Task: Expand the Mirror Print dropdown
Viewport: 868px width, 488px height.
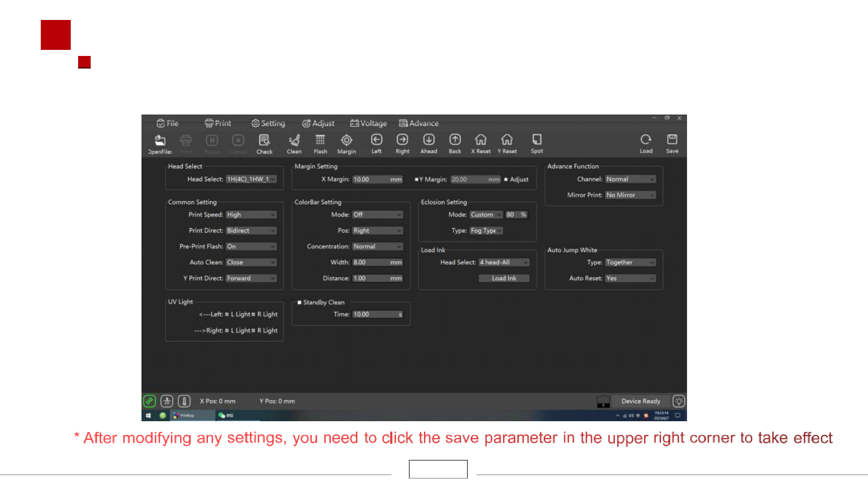Action: click(x=630, y=195)
